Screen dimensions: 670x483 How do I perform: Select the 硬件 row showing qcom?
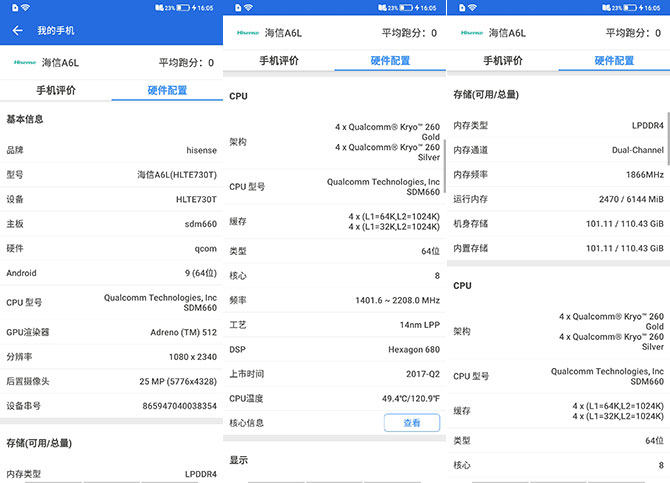click(x=112, y=248)
